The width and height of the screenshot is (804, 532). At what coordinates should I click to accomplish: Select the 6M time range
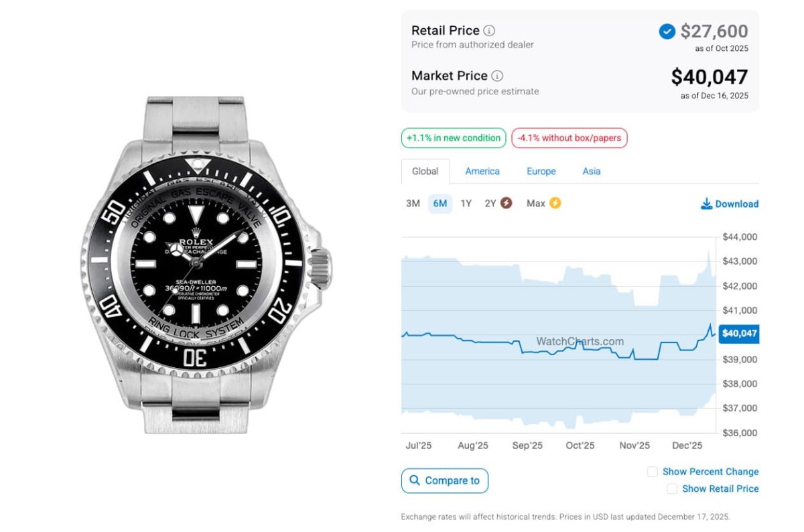(x=440, y=204)
